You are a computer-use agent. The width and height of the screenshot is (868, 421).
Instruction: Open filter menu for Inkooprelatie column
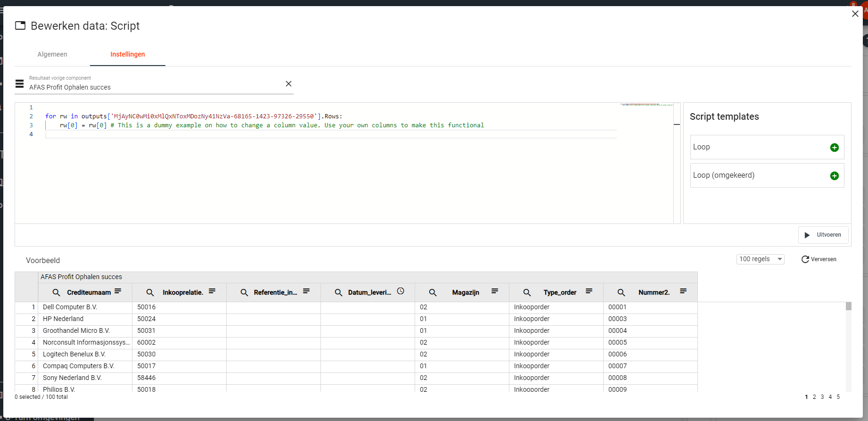(x=212, y=291)
